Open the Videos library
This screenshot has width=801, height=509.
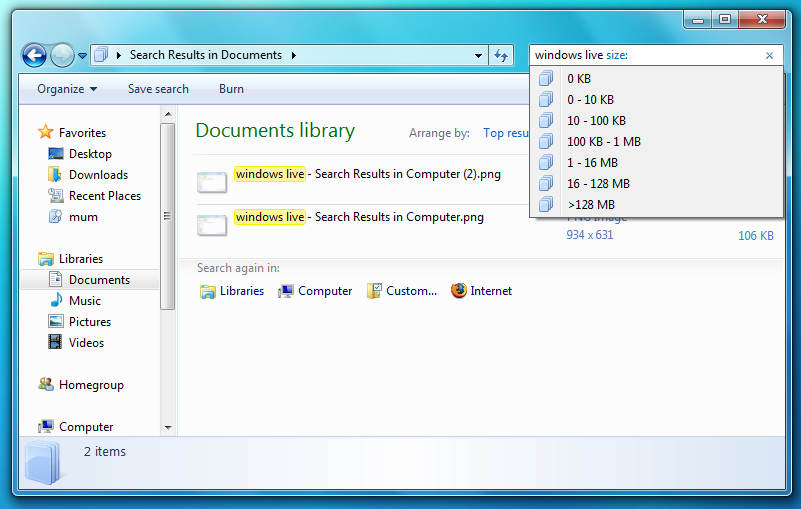(86, 342)
